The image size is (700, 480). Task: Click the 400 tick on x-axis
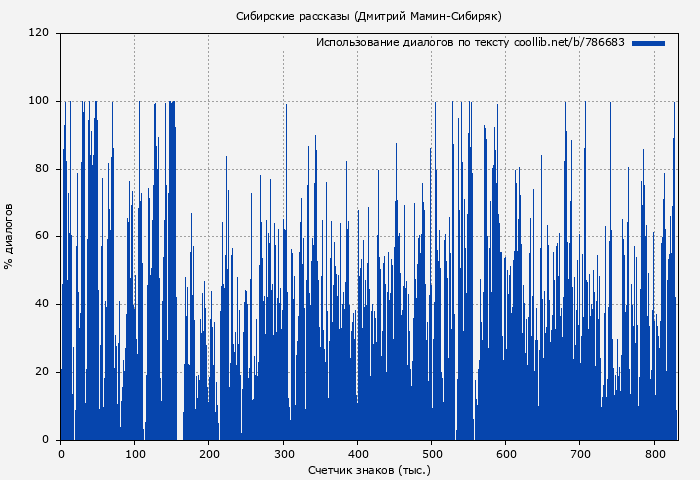(357, 453)
